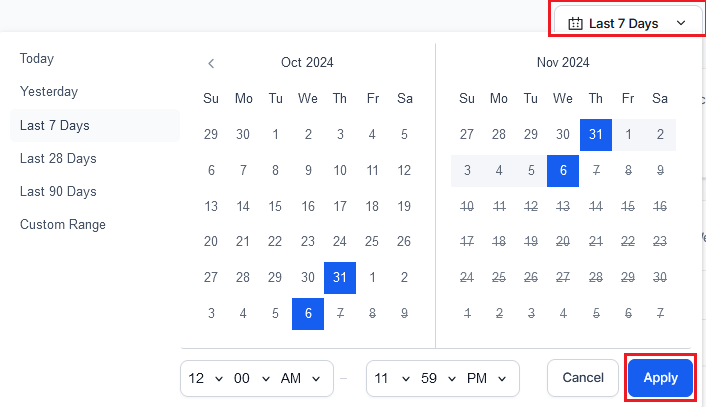Choose the Custom Range option

pyautogui.click(x=63, y=224)
